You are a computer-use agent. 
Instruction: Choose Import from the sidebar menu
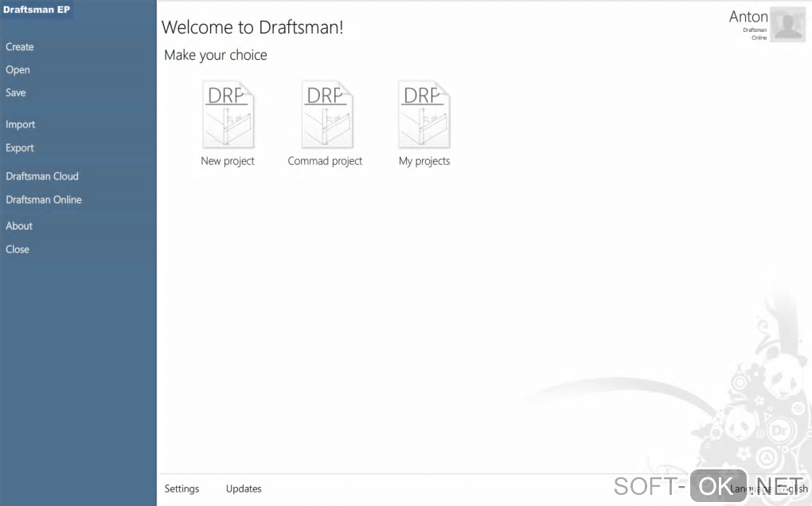click(x=20, y=124)
